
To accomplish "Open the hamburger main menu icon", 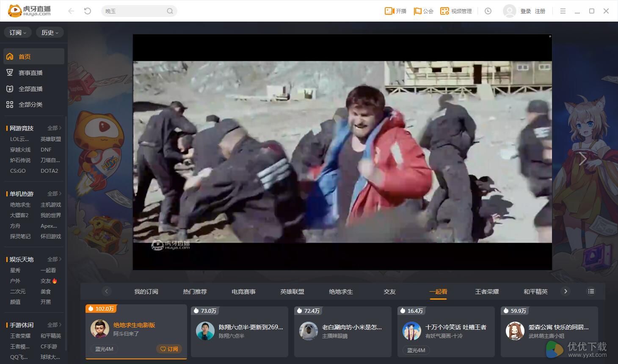I will (563, 11).
